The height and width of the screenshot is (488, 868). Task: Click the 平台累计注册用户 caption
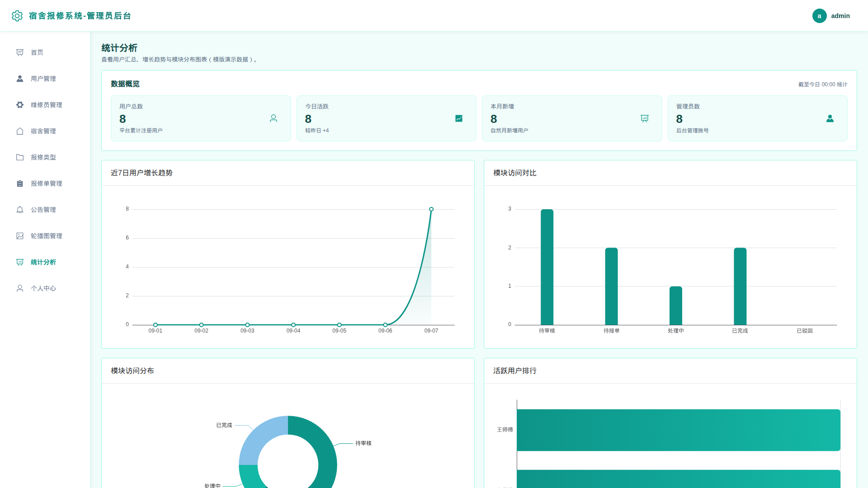(x=141, y=131)
